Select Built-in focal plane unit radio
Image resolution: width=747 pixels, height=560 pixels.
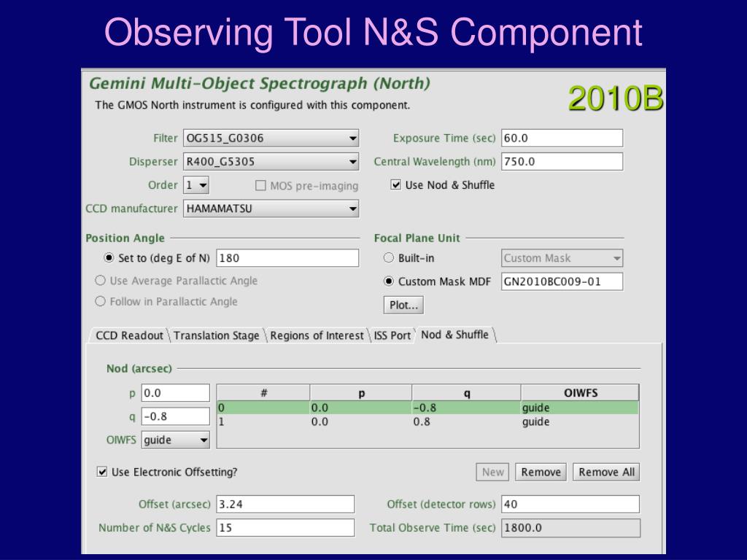pyautogui.click(x=389, y=257)
